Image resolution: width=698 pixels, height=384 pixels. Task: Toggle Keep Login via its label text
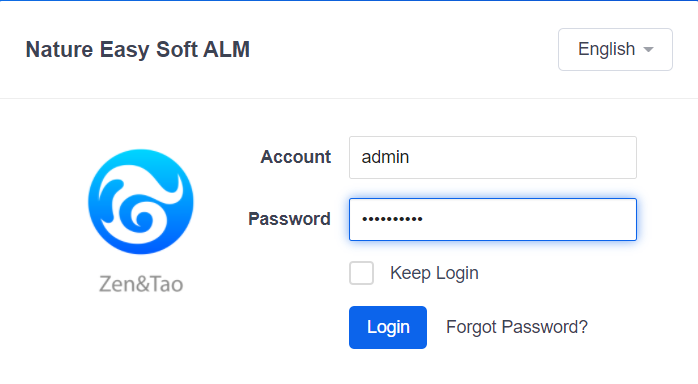click(434, 273)
